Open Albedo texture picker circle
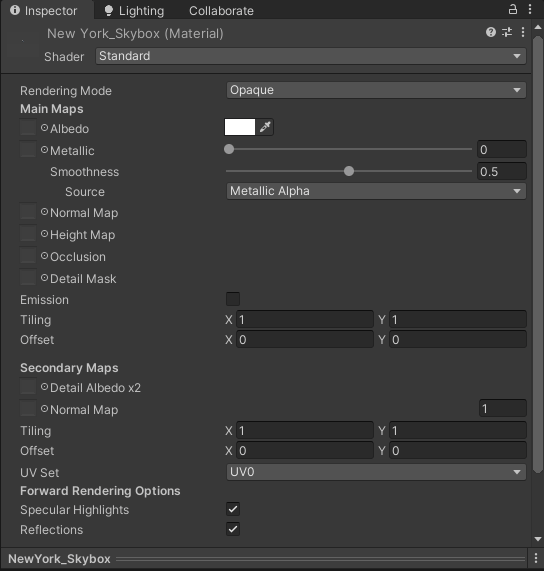Screen dimensions: 544x571 point(44,128)
